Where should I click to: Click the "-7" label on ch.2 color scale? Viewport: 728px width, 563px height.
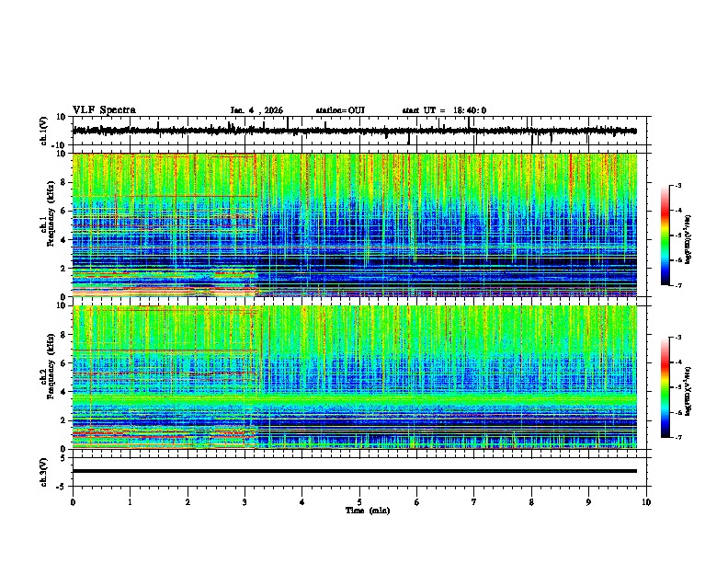point(678,437)
